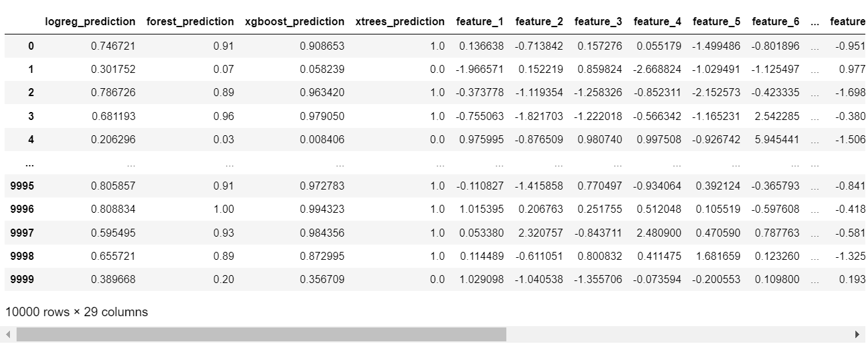Click the xgboost value 0.963420 in row 2
The height and width of the screenshot is (348, 868).
pyautogui.click(x=323, y=93)
